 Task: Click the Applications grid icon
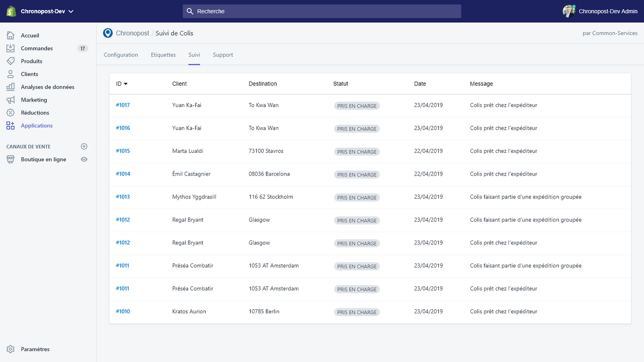[x=11, y=126]
